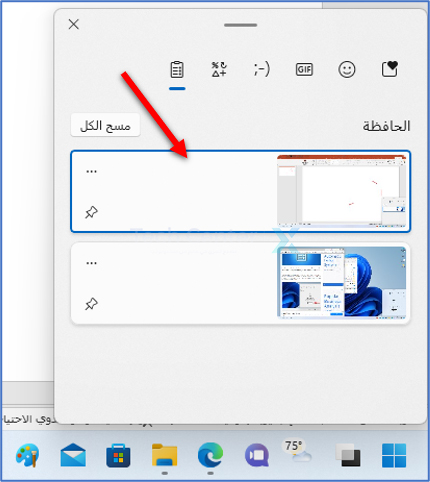Launch Microsoft Edge from the taskbar
This screenshot has height=482, width=430.
(x=210, y=455)
